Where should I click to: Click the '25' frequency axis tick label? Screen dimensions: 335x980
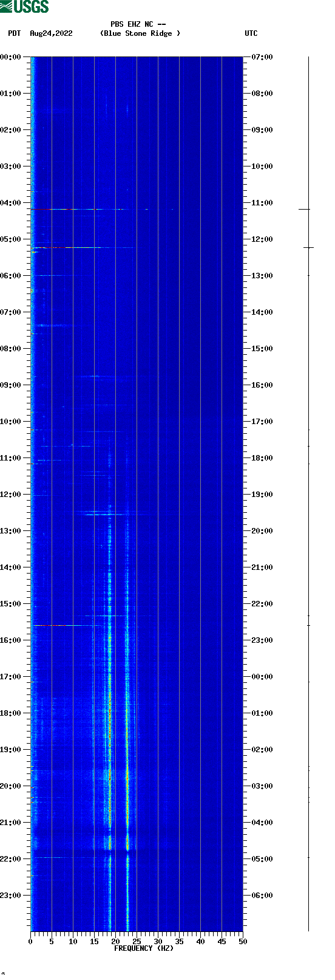point(137,942)
